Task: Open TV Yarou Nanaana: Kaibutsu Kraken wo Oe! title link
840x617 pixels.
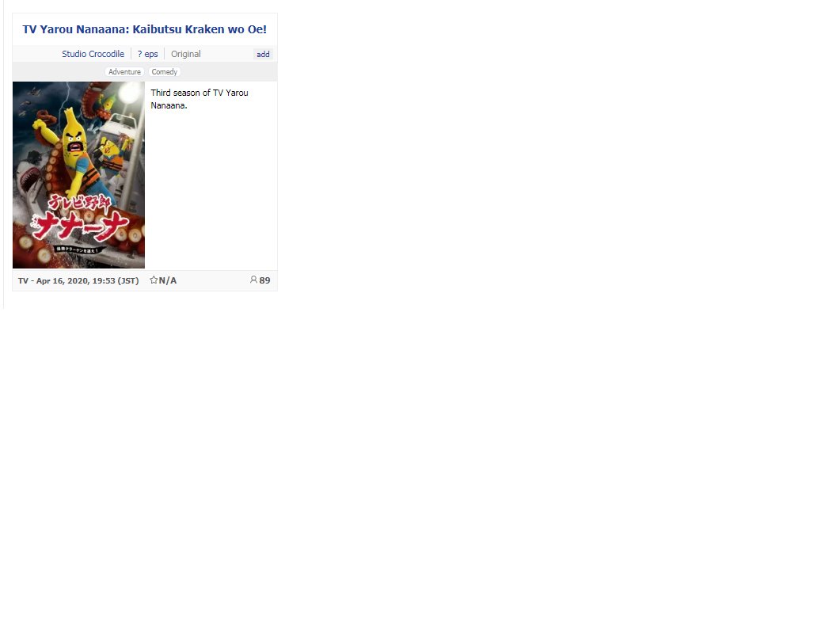Action: click(x=145, y=29)
